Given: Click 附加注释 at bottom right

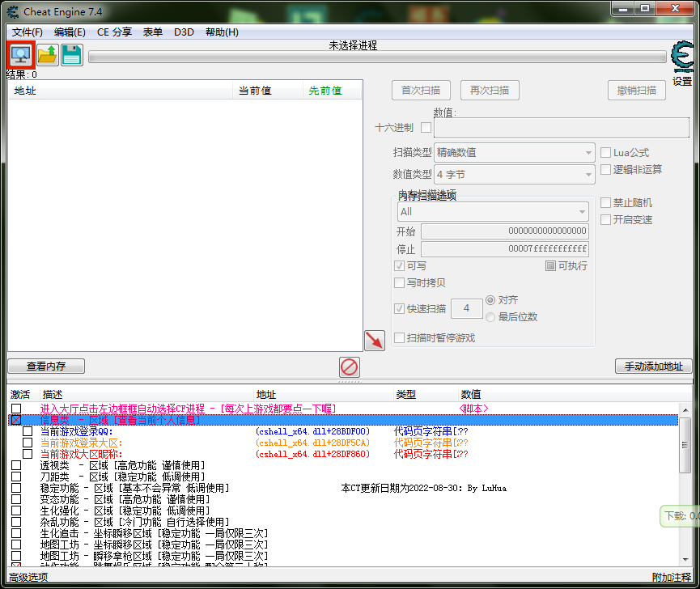Looking at the screenshot, I should [x=672, y=578].
